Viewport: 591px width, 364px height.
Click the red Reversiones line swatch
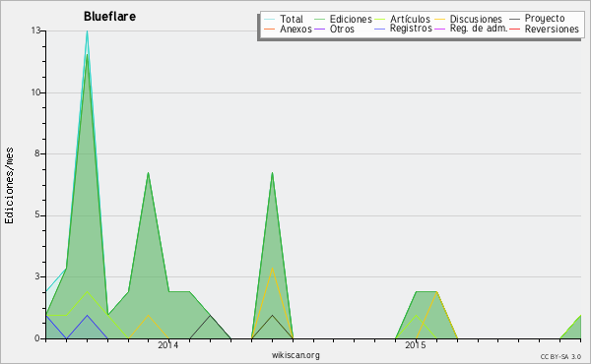pos(514,29)
